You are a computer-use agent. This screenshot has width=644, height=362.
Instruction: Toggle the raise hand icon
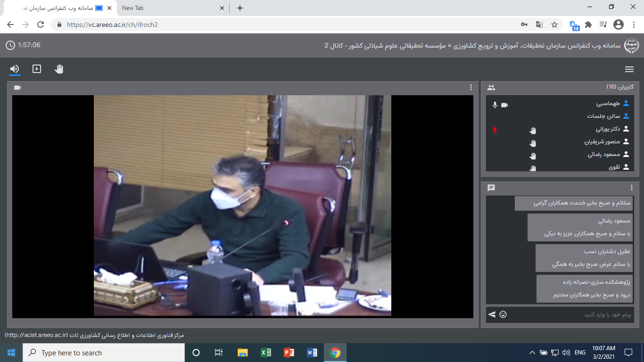pos(59,69)
